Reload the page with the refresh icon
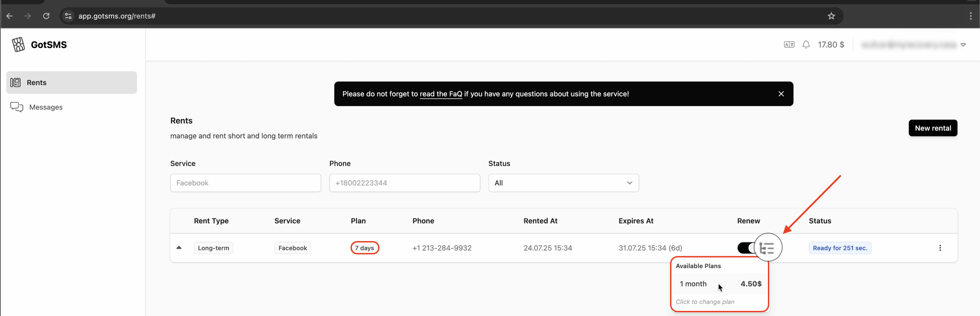The width and height of the screenshot is (980, 316). point(46,16)
